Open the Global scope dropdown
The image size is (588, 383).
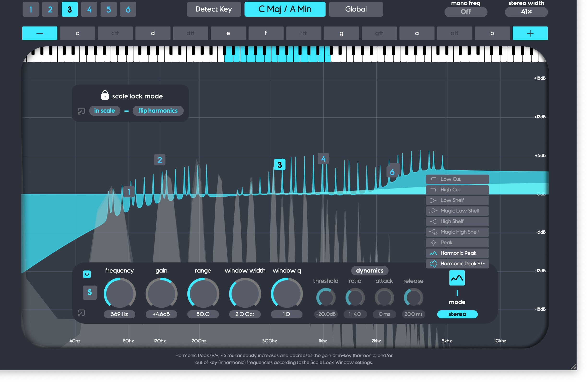(356, 9)
